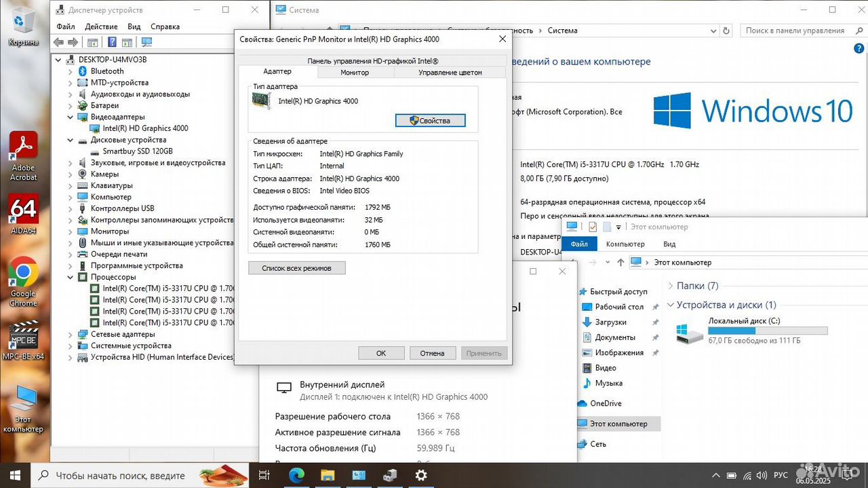Select Smartbuy SSD 120GB in device tree
Image resolution: width=868 pixels, height=488 pixels.
tap(138, 151)
